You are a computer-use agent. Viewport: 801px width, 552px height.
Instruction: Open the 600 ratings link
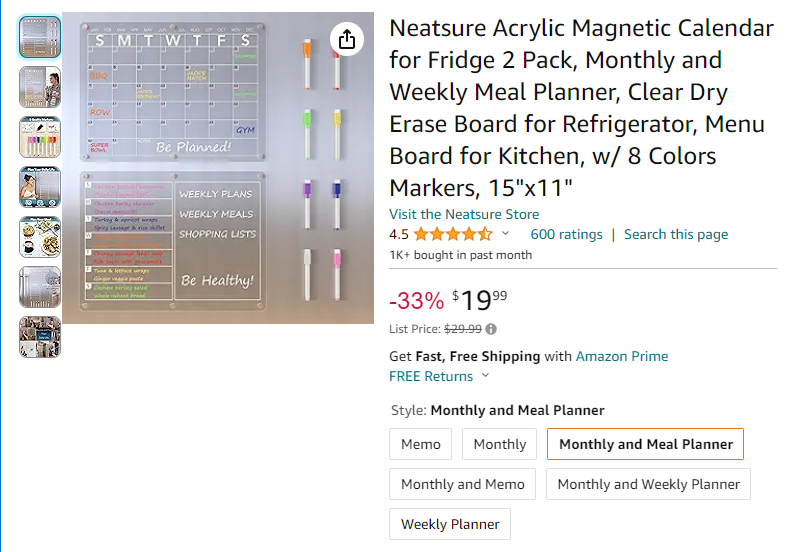click(x=566, y=234)
